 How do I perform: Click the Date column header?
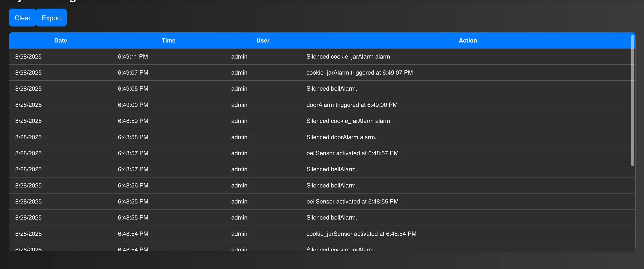tap(61, 40)
